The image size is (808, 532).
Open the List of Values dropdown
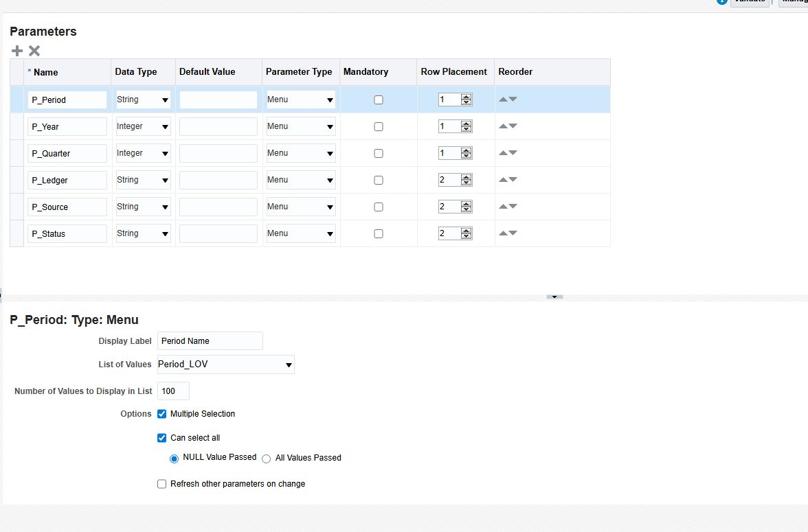coord(289,365)
